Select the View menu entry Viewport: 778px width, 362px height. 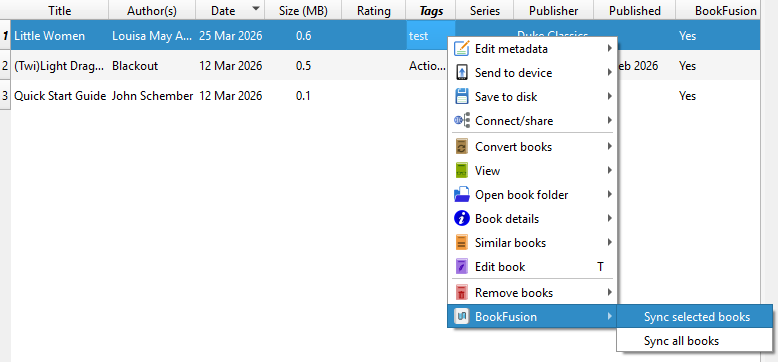pos(532,171)
